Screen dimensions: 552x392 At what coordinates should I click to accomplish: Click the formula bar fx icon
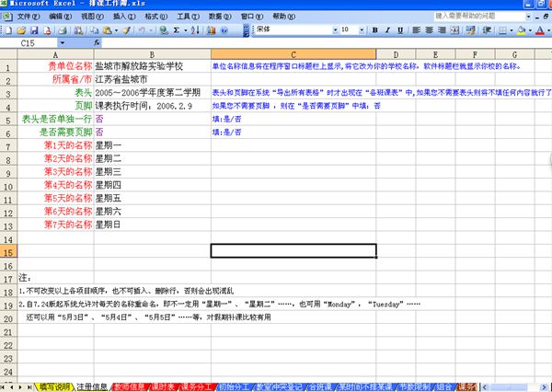(97, 43)
